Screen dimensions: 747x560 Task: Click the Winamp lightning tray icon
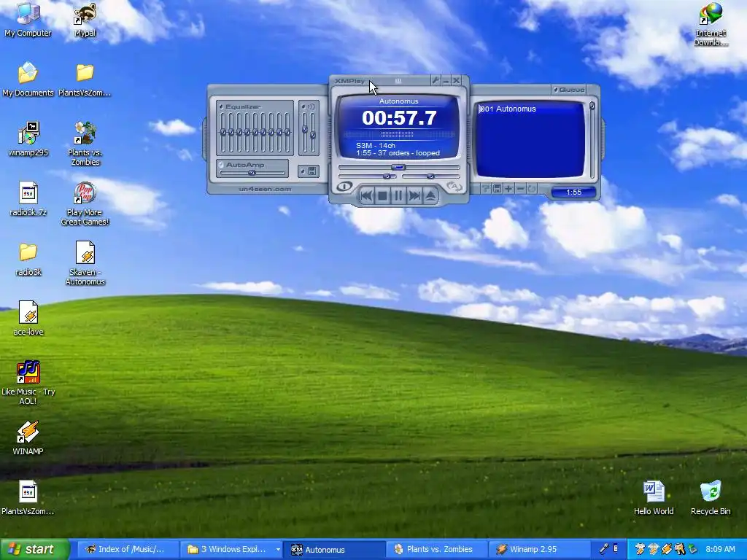point(667,550)
